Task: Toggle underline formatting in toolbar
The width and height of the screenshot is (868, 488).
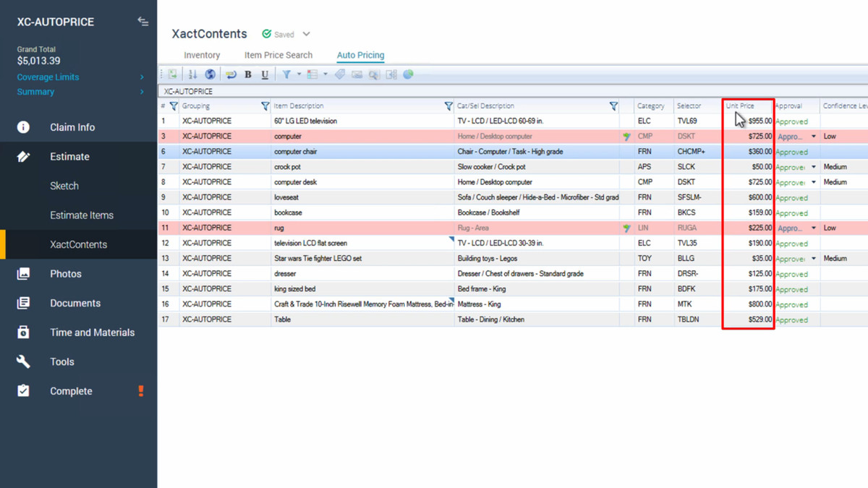Action: click(x=265, y=74)
